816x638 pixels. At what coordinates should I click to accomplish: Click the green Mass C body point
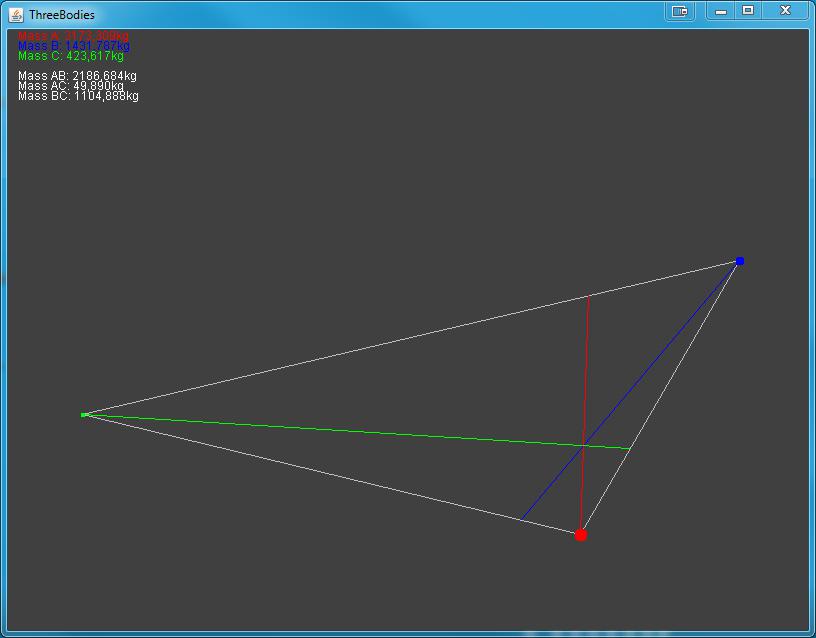tap(84, 414)
